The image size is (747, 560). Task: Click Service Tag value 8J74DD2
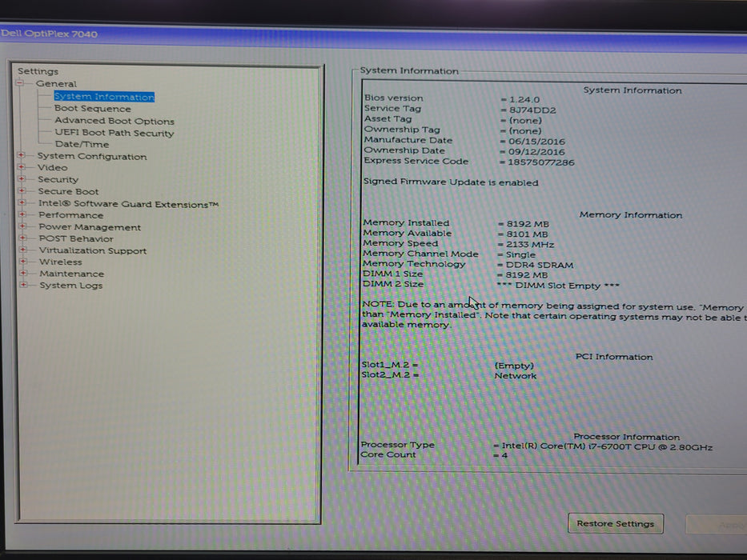[x=532, y=110]
